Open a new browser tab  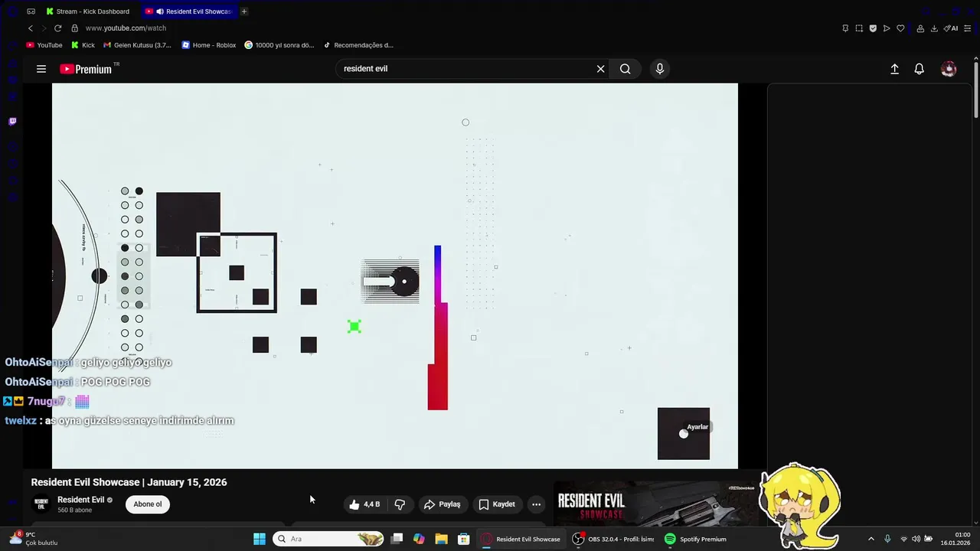pos(244,11)
